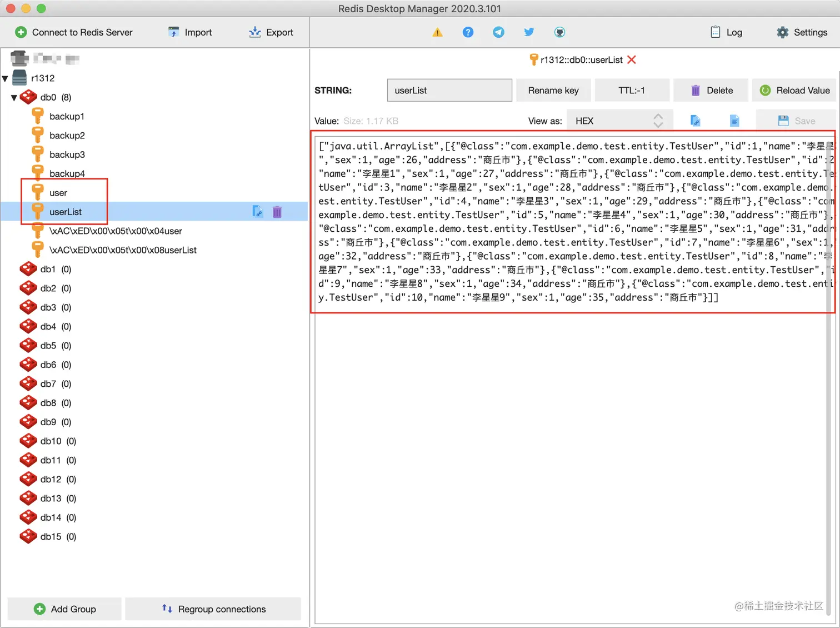
Task: Select database db5 (0)
Action: pos(46,346)
